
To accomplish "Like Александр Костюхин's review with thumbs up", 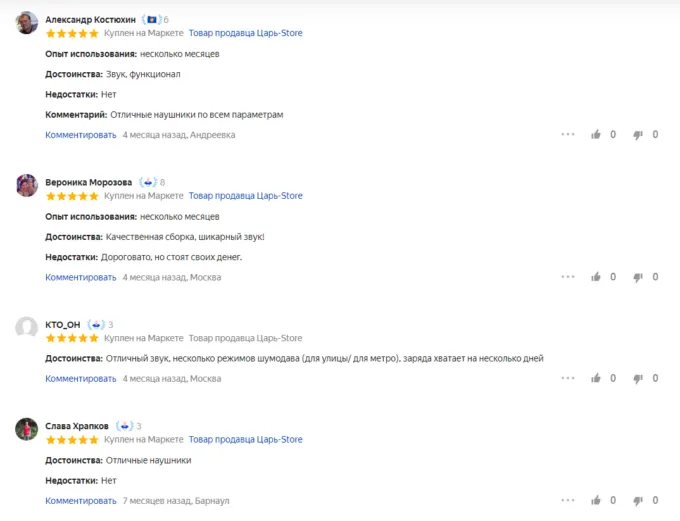I will (596, 134).
